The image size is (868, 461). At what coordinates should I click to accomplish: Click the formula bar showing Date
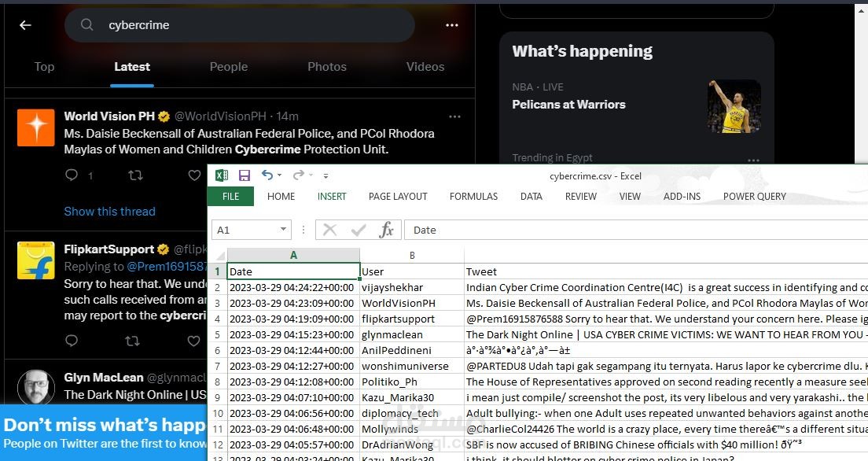[636, 230]
